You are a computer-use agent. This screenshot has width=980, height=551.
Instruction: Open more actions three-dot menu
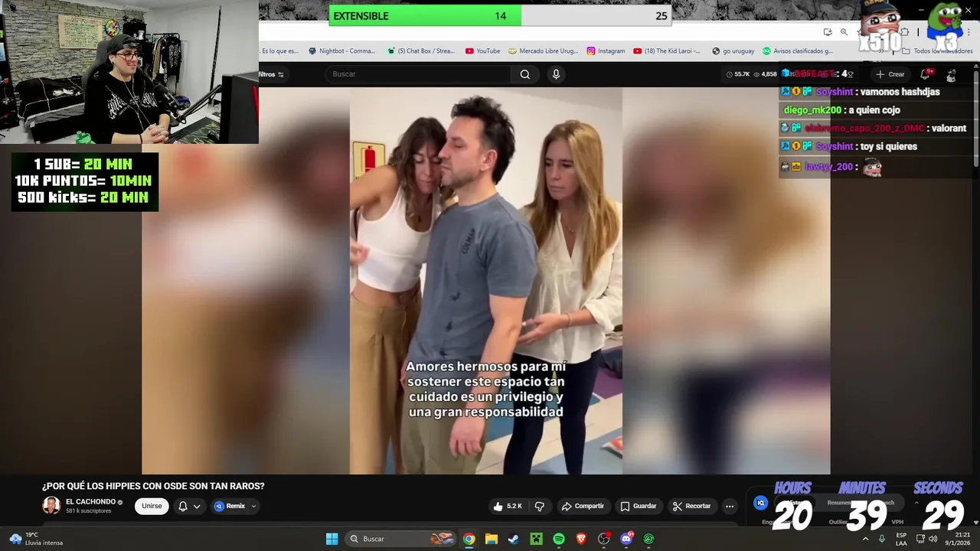729,506
